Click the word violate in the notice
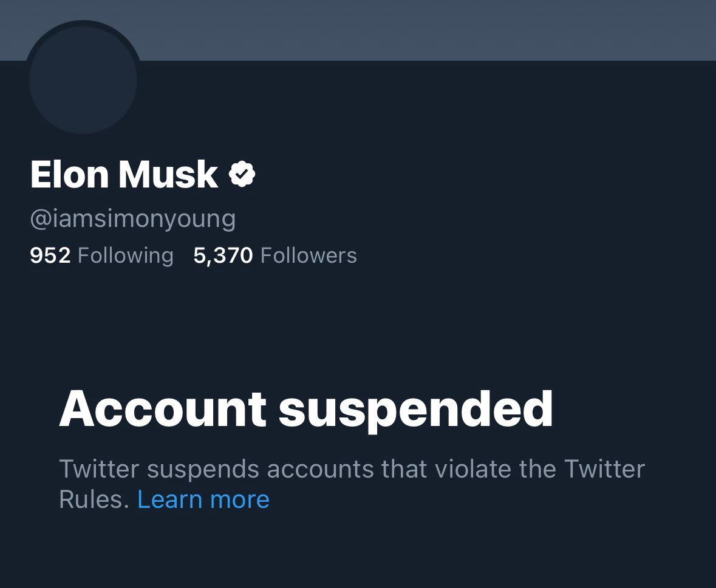 coord(472,469)
